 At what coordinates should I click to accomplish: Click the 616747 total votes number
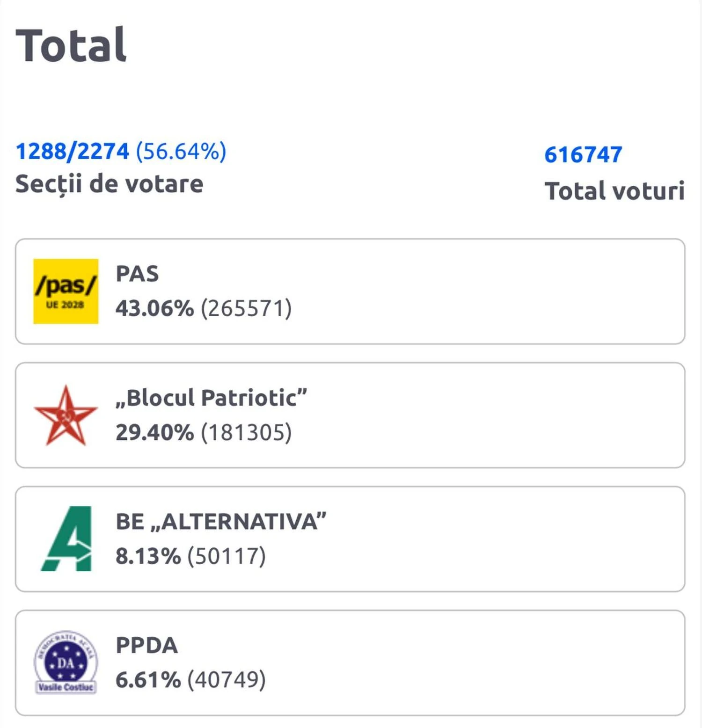click(x=583, y=154)
